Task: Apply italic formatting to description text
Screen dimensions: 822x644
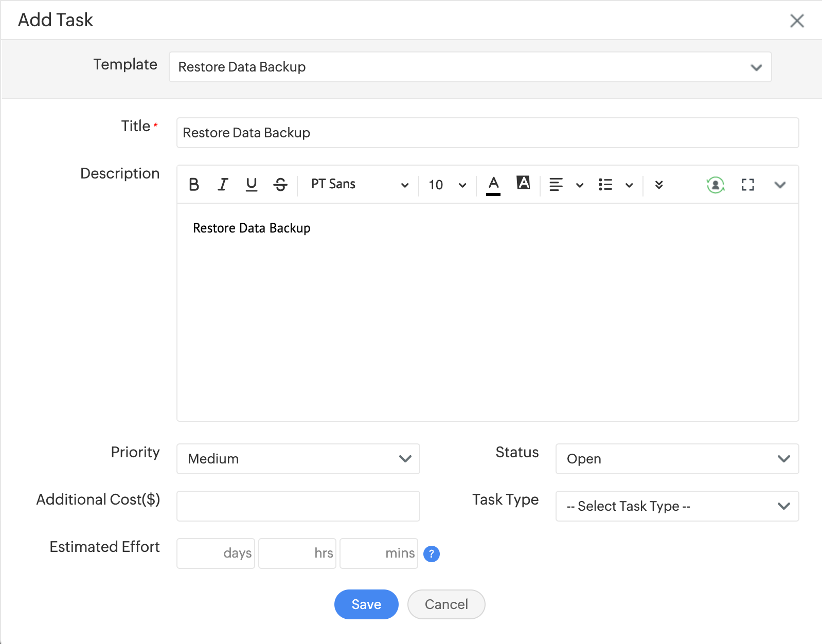Action: (x=223, y=185)
